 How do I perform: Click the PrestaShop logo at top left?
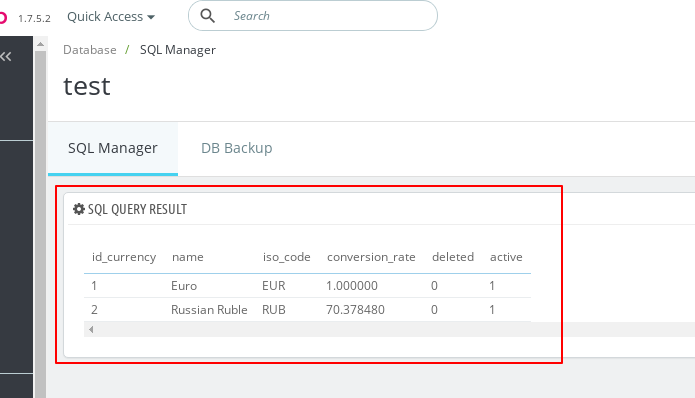3,18
